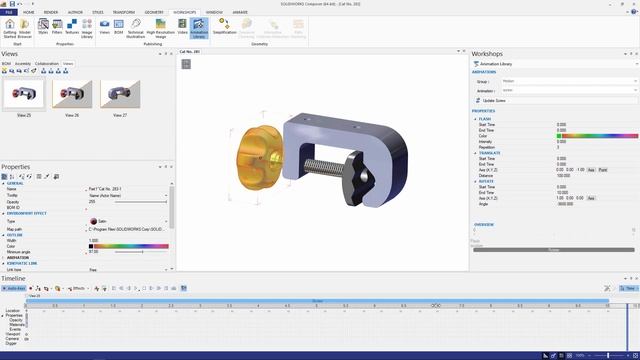This screenshot has width=640, height=360.
Task: Click the Axis button in TRANSLATE group
Action: coord(591,170)
